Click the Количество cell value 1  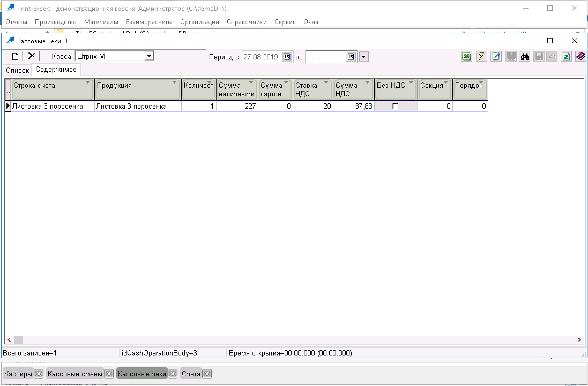coord(199,106)
